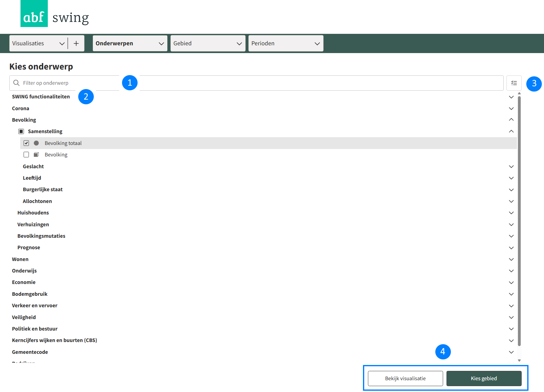
Task: Open the Bevolkingsmutaties topic label
Action: click(x=41, y=236)
